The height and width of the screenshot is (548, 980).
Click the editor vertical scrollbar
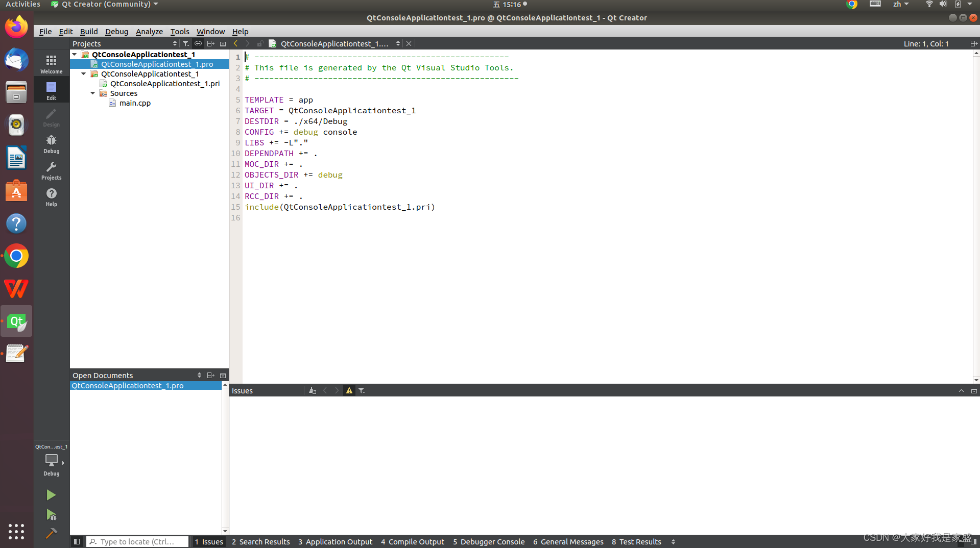[976, 216]
